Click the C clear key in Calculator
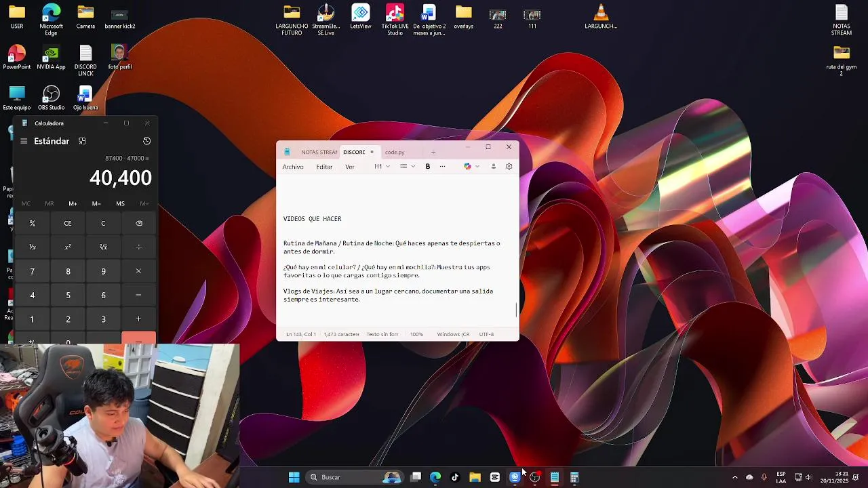Viewport: 868px width, 488px height. tap(103, 223)
